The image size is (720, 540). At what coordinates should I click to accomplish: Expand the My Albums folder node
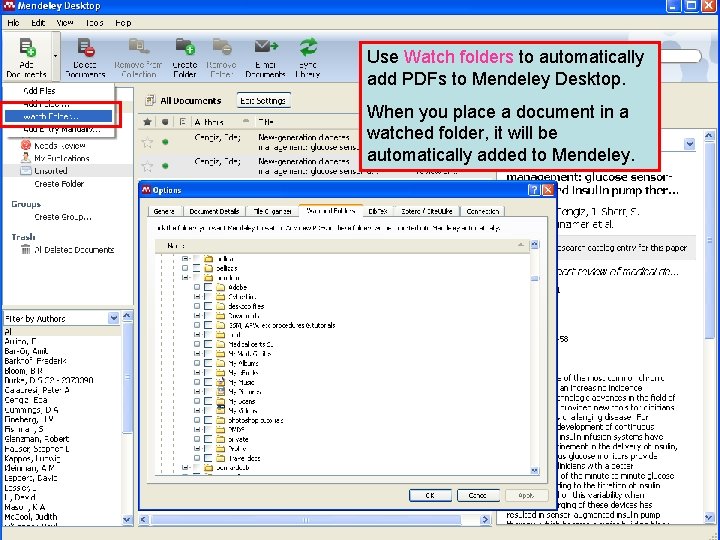point(197,363)
